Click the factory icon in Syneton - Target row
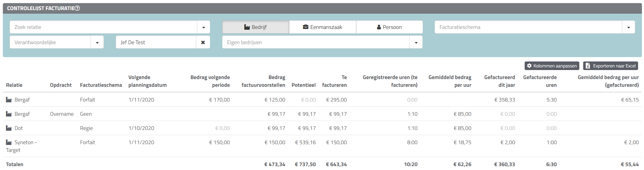 pos(9,142)
